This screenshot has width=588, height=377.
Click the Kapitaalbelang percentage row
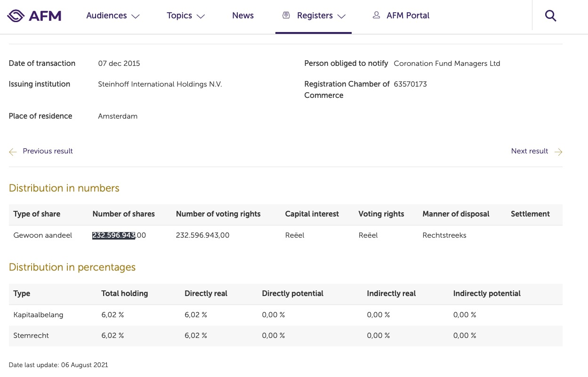(38, 315)
